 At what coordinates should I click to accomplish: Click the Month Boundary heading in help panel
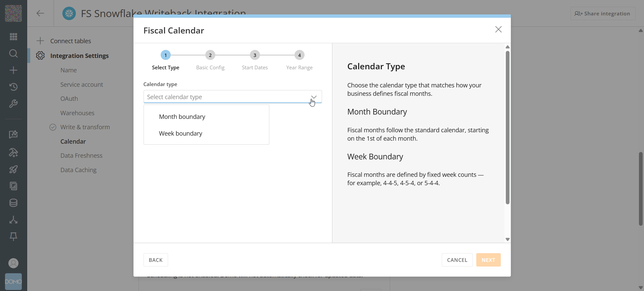[x=377, y=112]
